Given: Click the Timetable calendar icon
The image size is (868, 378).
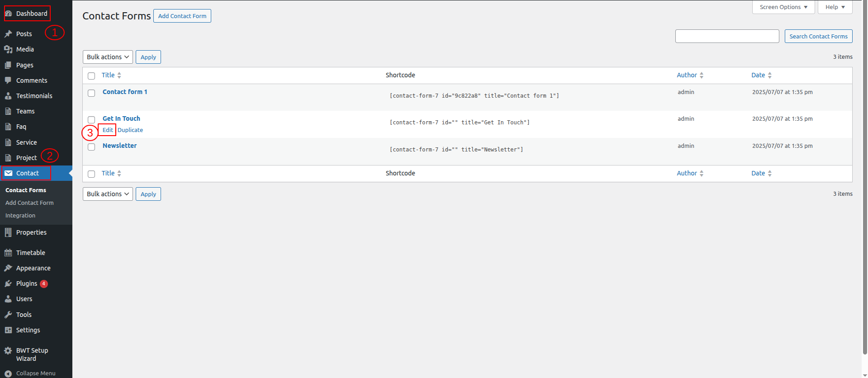Looking at the screenshot, I should pyautogui.click(x=8, y=253).
